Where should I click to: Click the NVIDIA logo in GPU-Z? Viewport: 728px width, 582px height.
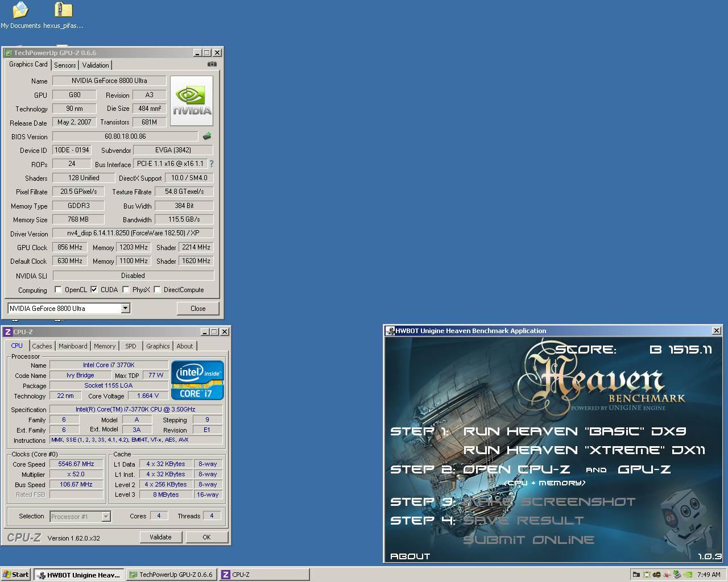coord(192,101)
